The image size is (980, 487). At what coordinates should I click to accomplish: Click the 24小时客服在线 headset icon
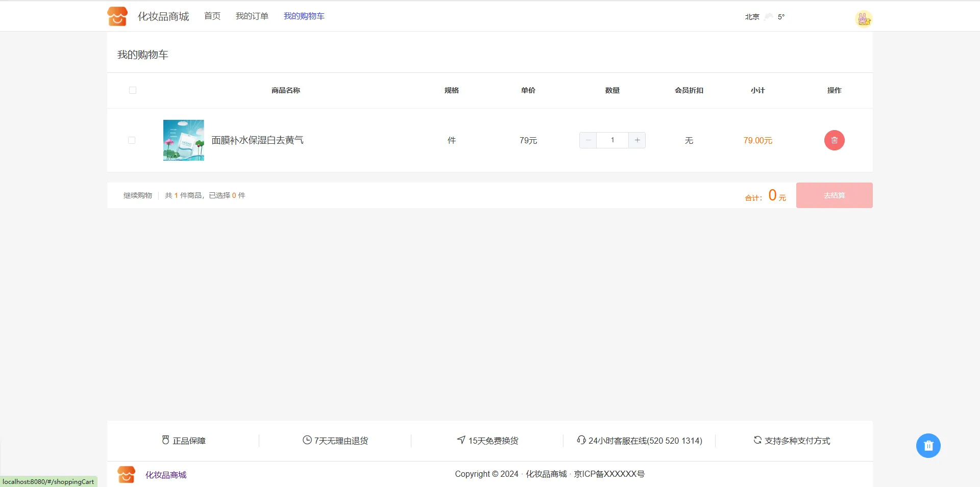coord(581,440)
